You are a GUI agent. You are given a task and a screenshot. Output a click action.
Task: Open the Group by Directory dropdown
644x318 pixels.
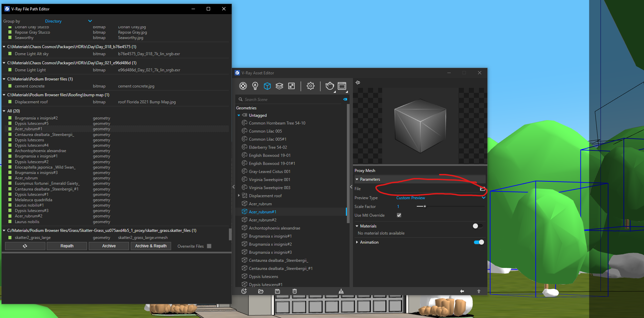coord(69,21)
